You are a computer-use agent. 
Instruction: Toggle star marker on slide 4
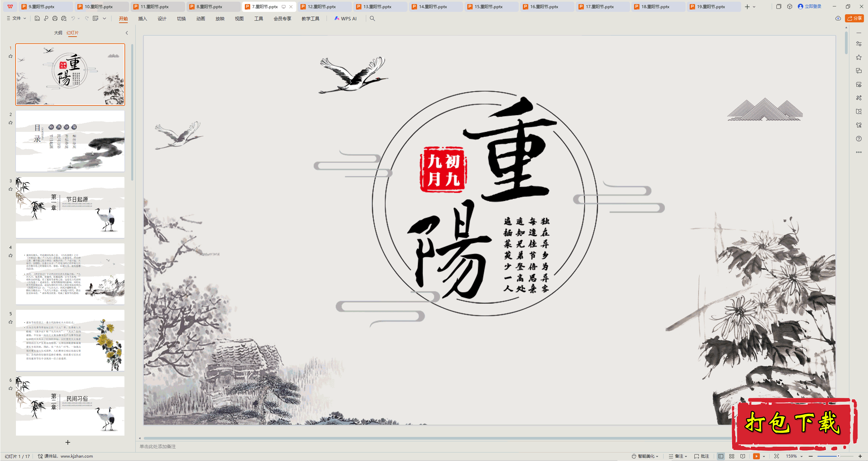pyautogui.click(x=11, y=256)
